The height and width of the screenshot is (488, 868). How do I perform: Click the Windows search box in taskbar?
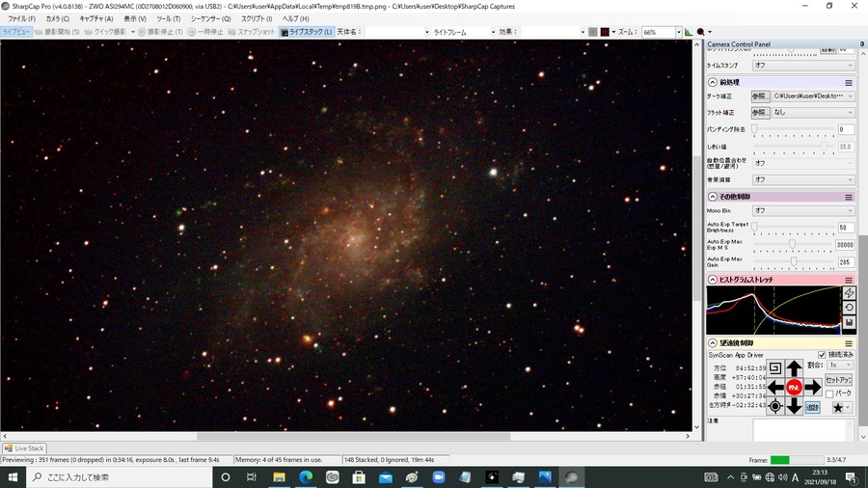[120, 477]
